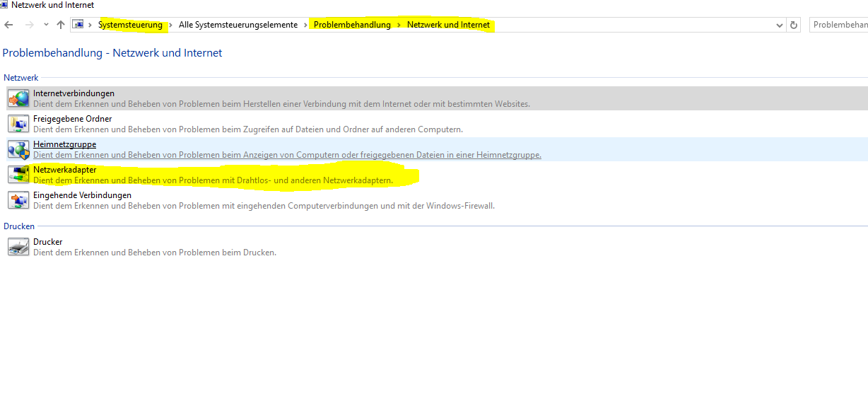Click the Freigegebene Ordner icon
868x394 pixels.
pos(18,124)
